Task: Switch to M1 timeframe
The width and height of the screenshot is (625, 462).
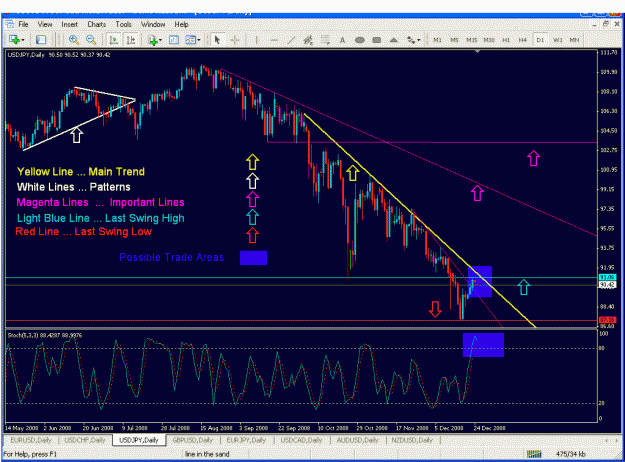Action: tap(437, 40)
